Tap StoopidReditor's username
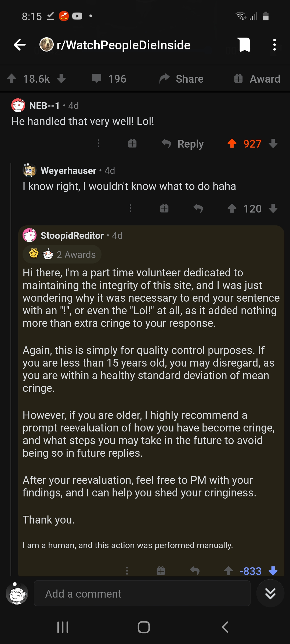The width and height of the screenshot is (290, 644). click(72, 236)
